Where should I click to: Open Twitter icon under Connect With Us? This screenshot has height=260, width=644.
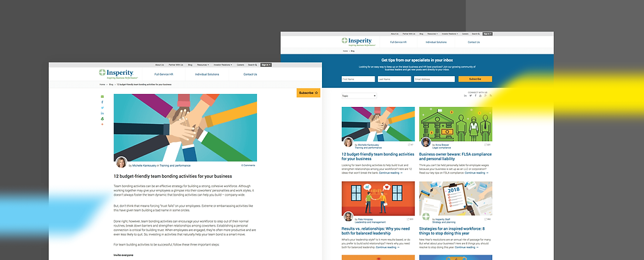471,96
